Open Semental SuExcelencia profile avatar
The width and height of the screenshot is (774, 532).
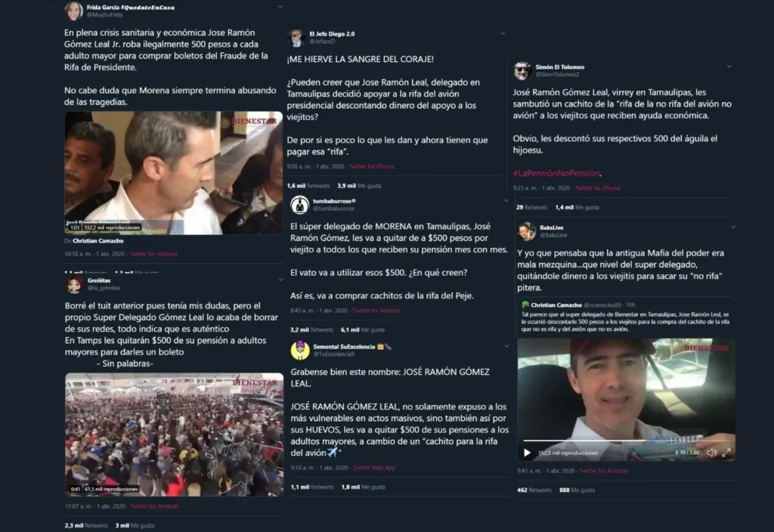300,351
